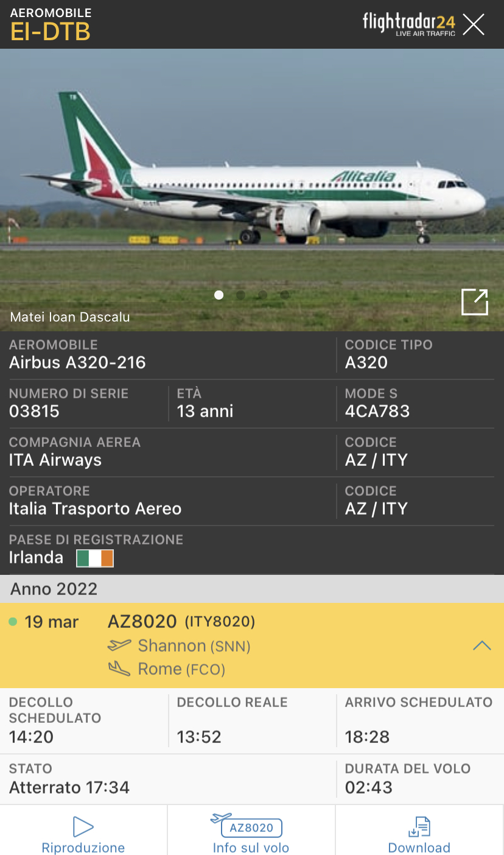This screenshot has height=855, width=504.
Task: Click photographer credit Matei Ioan Dascalu
Action: click(70, 317)
